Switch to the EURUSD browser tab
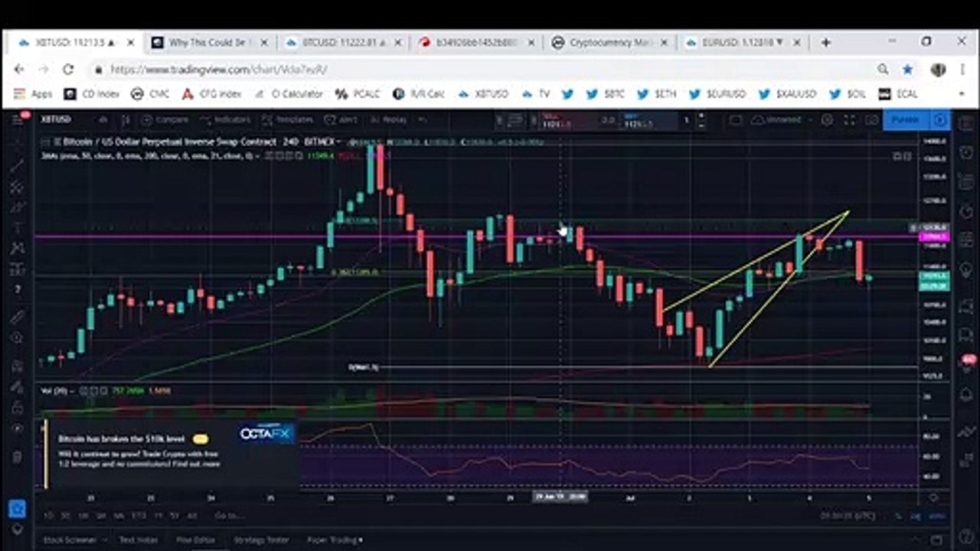Screen dimensions: 980x551 [743, 43]
